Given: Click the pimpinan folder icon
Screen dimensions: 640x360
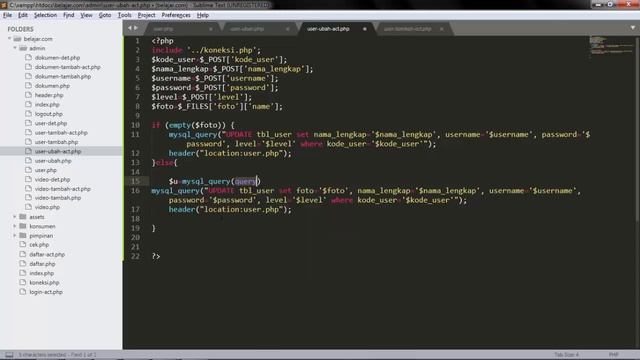Looking at the screenshot, I should 23,236.
